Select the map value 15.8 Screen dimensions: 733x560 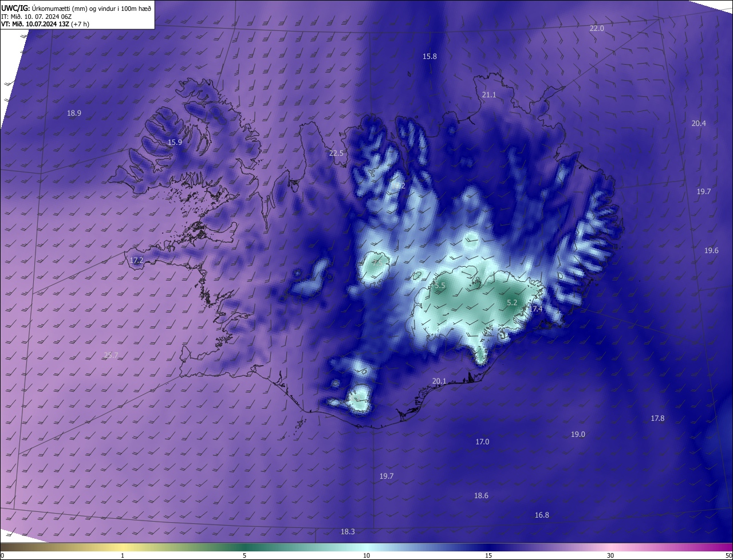429,56
